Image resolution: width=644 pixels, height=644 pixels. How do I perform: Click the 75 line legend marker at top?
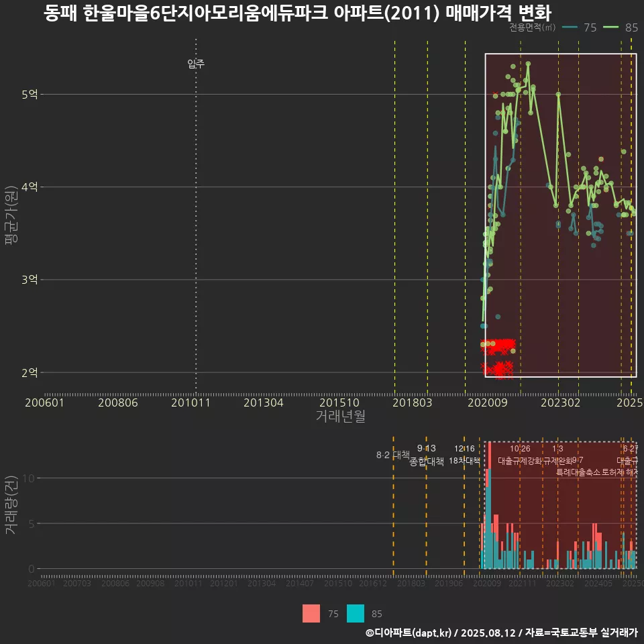point(570,28)
